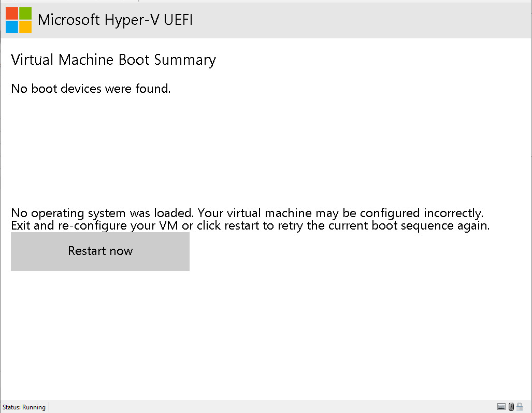Select the Virtual Machine Boot Summary heading
Screen dimensions: 532x413
point(113,60)
